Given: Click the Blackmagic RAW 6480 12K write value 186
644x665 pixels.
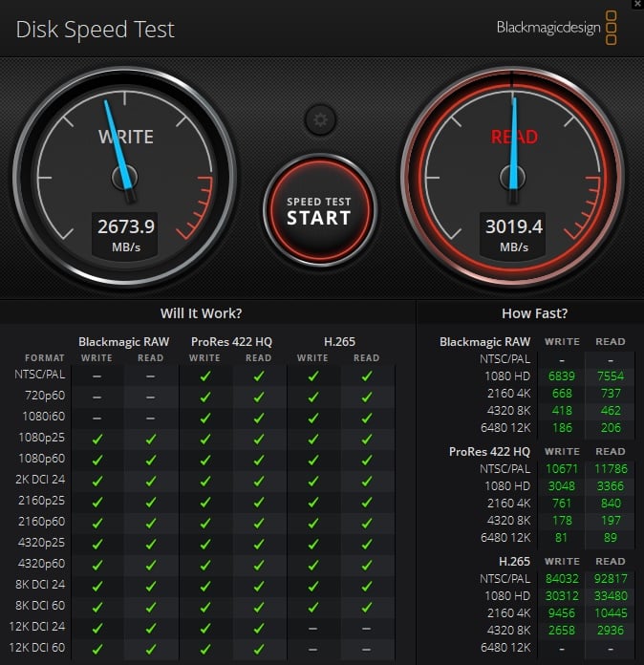Looking at the screenshot, I should [562, 428].
